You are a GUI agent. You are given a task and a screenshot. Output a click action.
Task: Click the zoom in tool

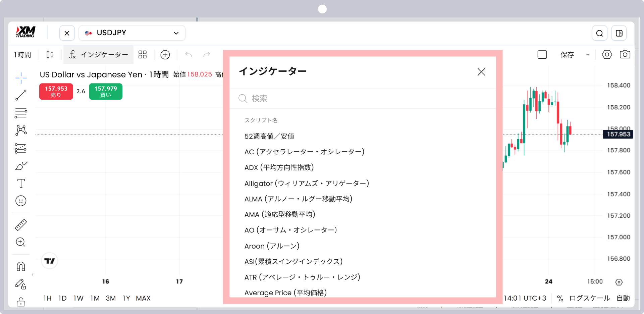21,242
